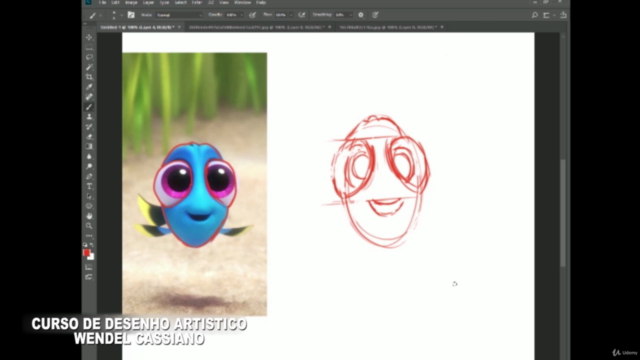
Task: Select the Brush tool in tools panel
Action: pos(89,107)
